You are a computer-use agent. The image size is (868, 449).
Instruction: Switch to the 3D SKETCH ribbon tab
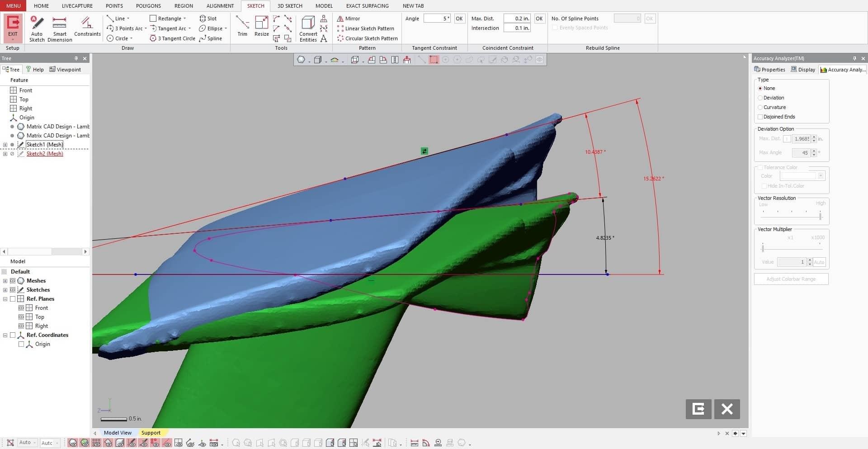point(290,6)
